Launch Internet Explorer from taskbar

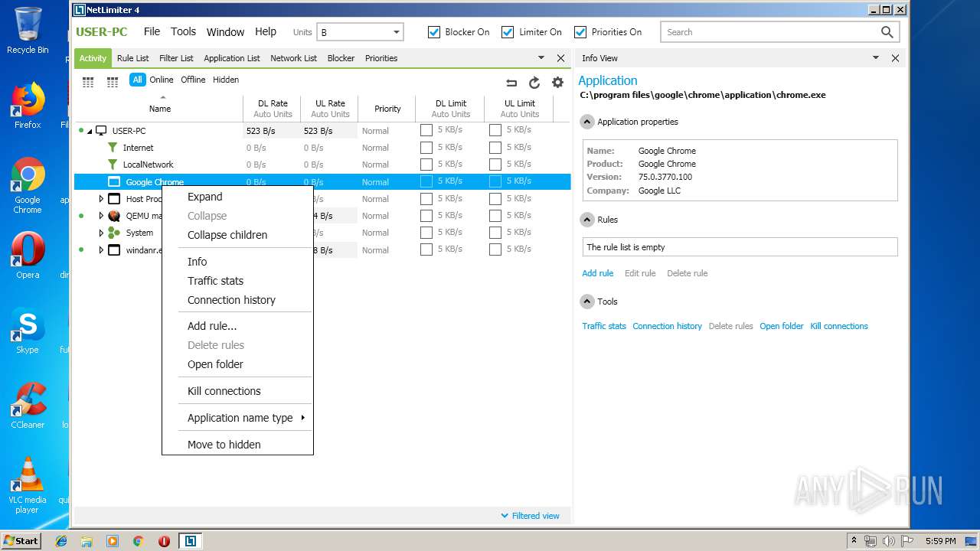pyautogui.click(x=61, y=541)
